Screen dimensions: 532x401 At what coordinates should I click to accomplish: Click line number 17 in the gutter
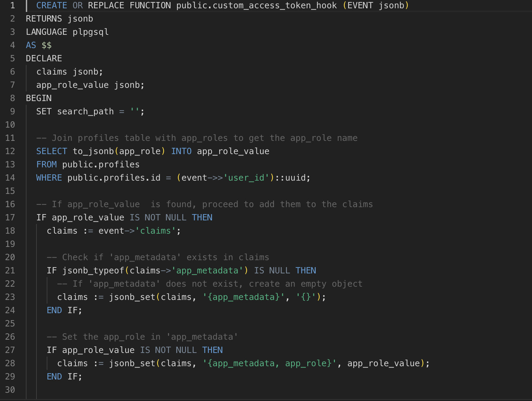click(10, 217)
